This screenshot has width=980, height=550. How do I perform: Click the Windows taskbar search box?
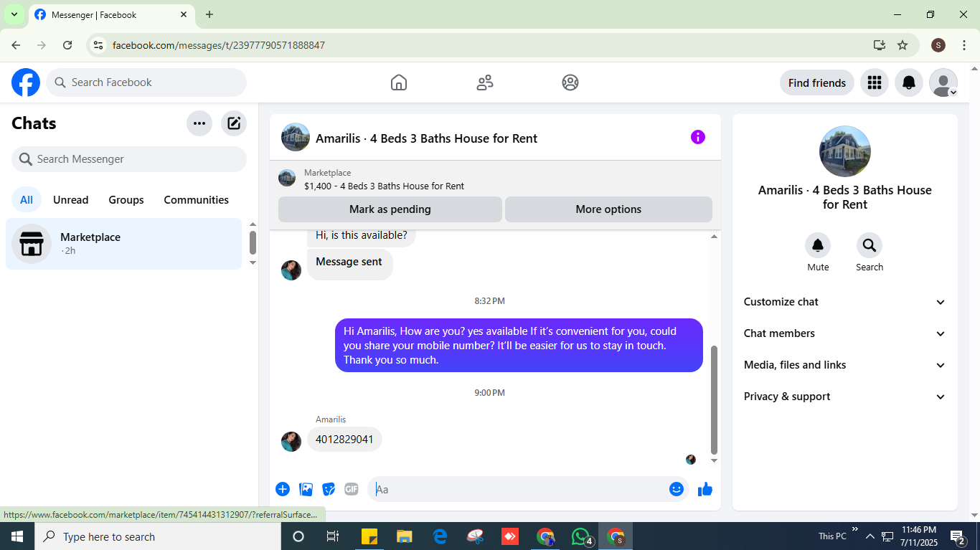pos(158,536)
